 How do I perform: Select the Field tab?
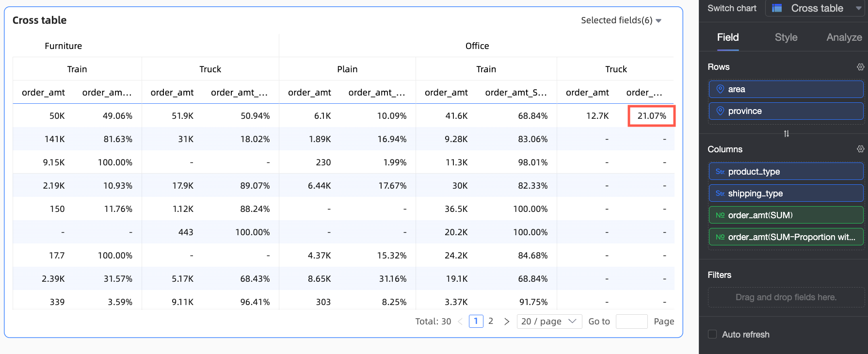[728, 37]
